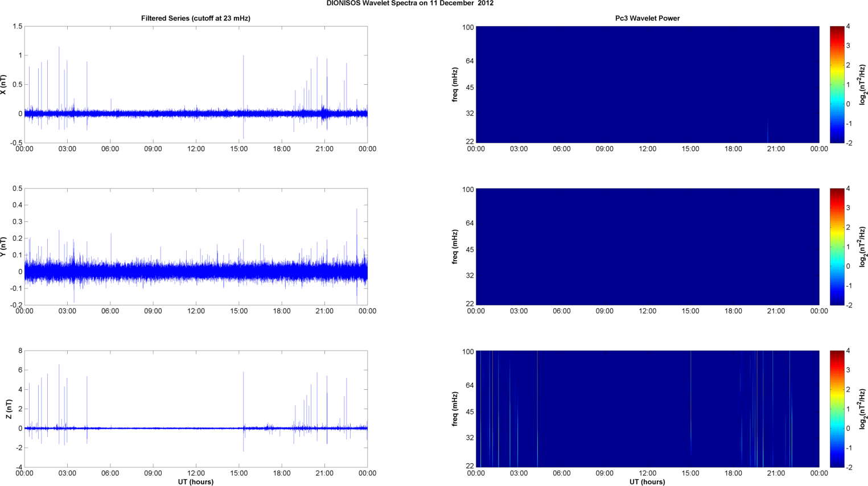Click the Z component filtered series plot
The height and width of the screenshot is (486, 868).
(196, 409)
